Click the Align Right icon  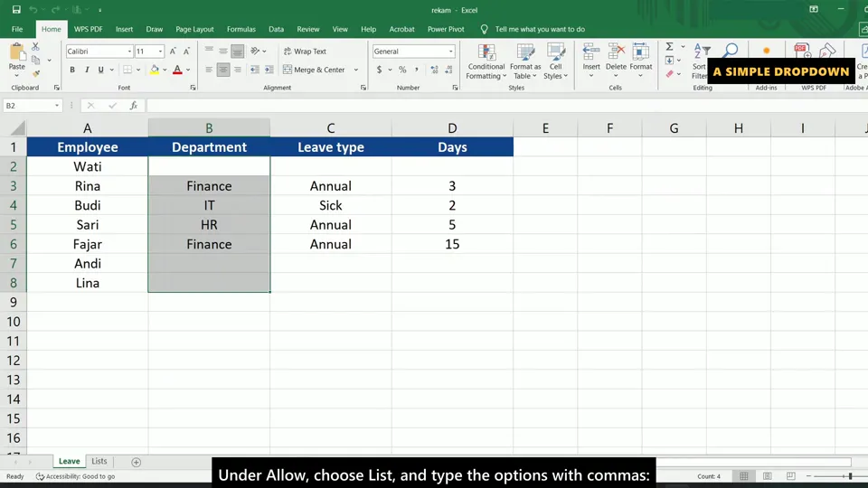pos(238,70)
